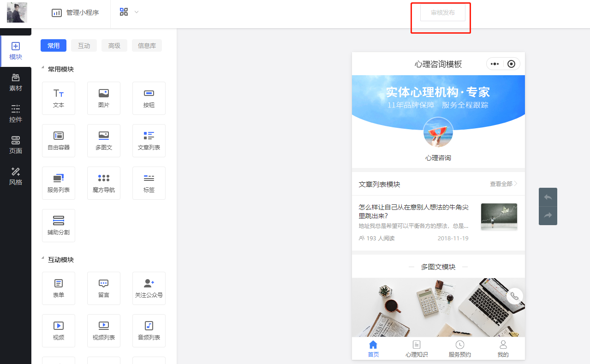Select the 音频列表 module
Screen dimensions: 590x364
149,331
